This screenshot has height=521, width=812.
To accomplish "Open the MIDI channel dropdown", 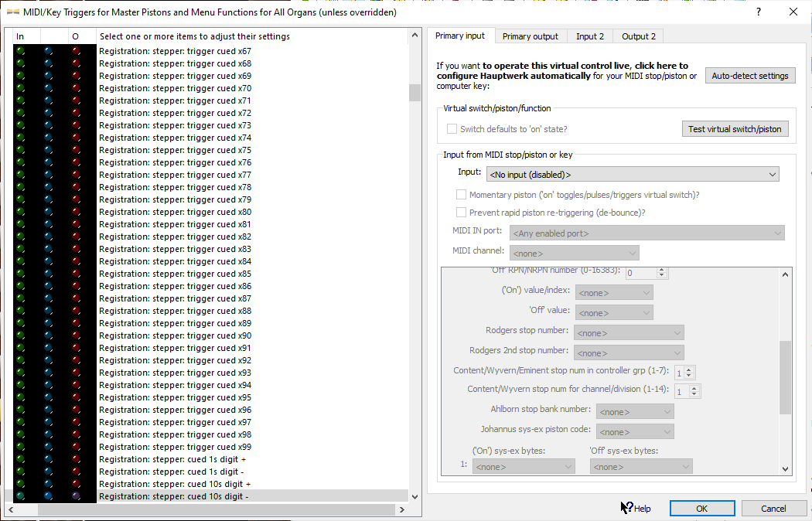I will pos(574,253).
